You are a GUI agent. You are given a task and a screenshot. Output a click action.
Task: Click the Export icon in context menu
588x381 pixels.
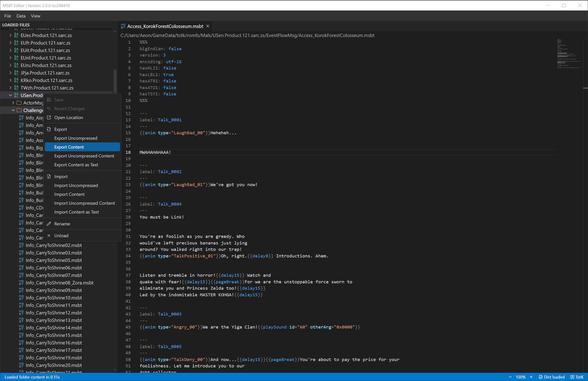[49, 129]
